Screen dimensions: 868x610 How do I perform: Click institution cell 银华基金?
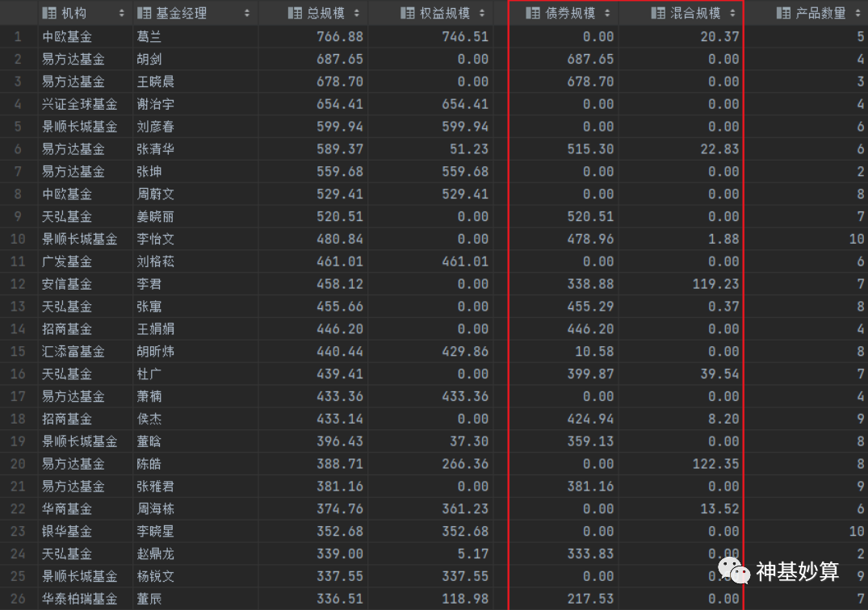(67, 532)
